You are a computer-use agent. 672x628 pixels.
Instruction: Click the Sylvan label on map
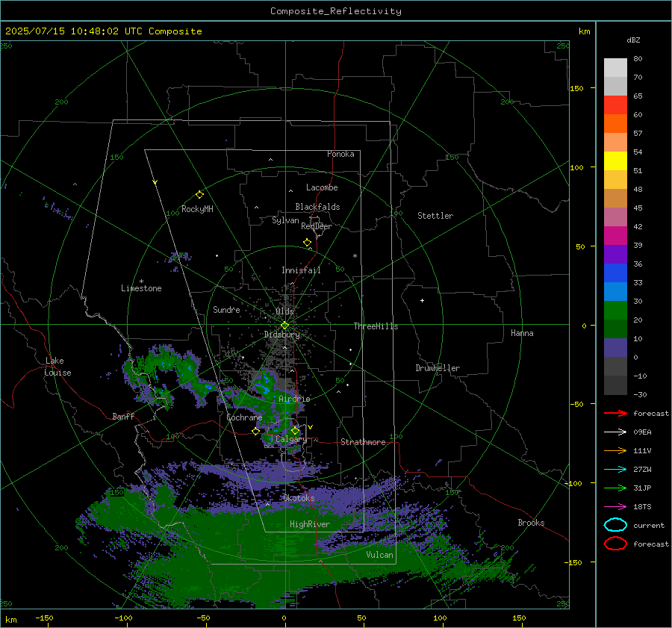coord(285,221)
